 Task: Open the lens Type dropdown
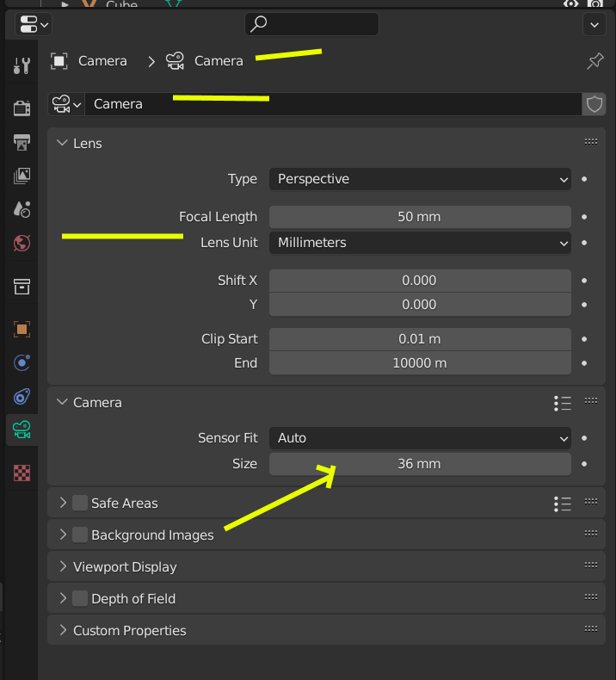(420, 179)
